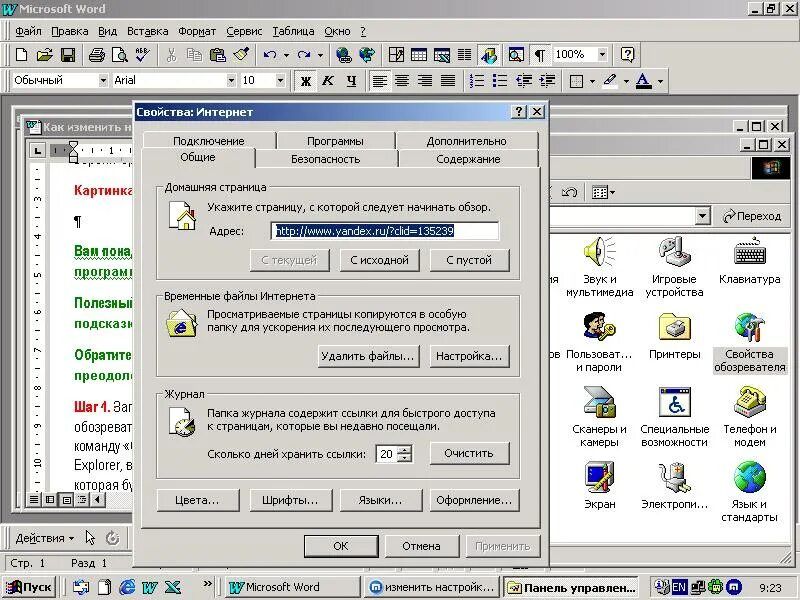Open the Обычный style dropdown
This screenshot has height=600, width=800.
click(x=103, y=81)
